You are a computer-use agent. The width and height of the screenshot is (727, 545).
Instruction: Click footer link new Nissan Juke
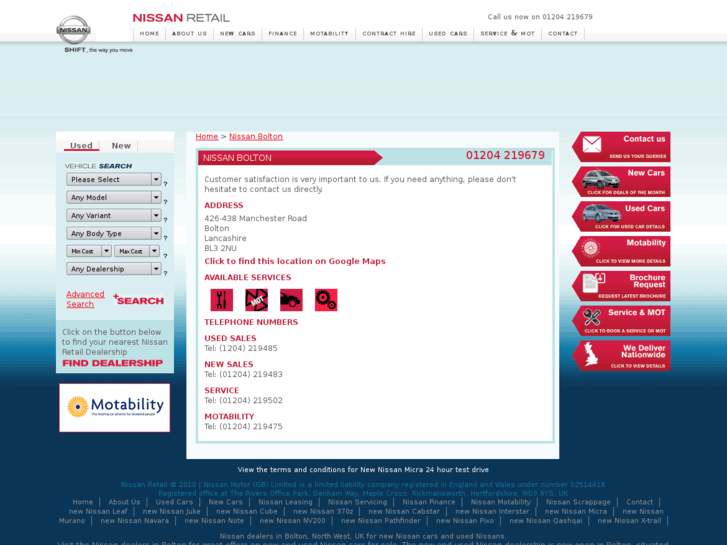click(x=172, y=511)
